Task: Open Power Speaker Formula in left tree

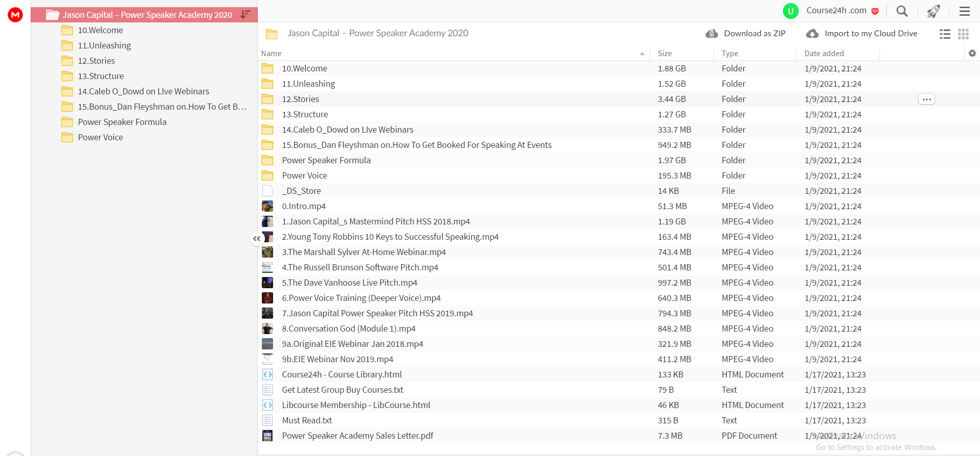Action: (x=122, y=122)
